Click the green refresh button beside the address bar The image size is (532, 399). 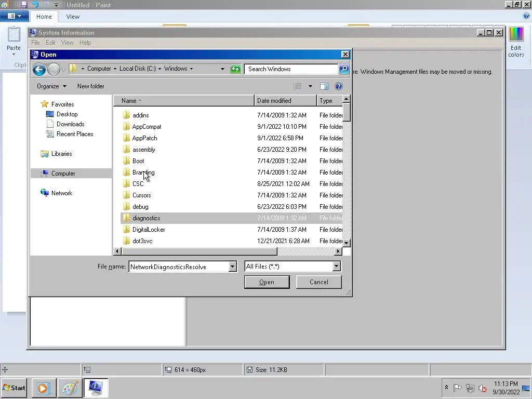[x=235, y=69]
